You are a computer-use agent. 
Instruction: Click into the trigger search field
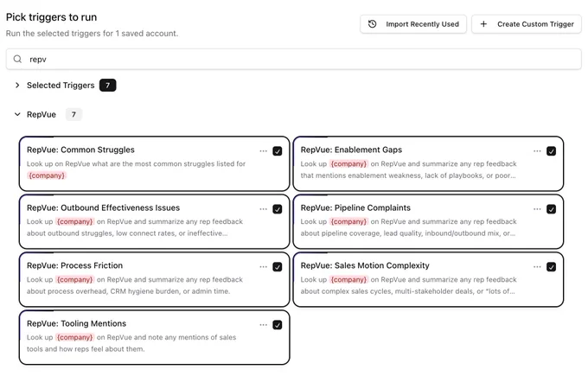click(294, 59)
